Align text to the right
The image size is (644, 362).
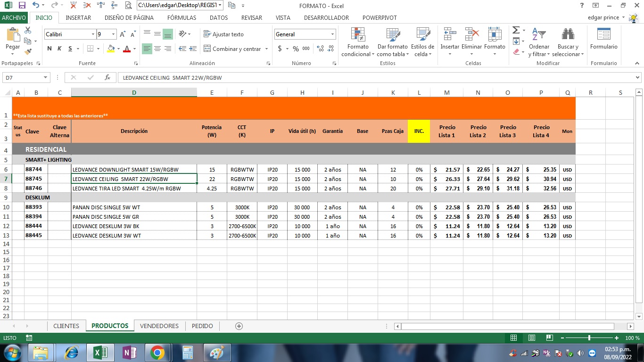168,49
